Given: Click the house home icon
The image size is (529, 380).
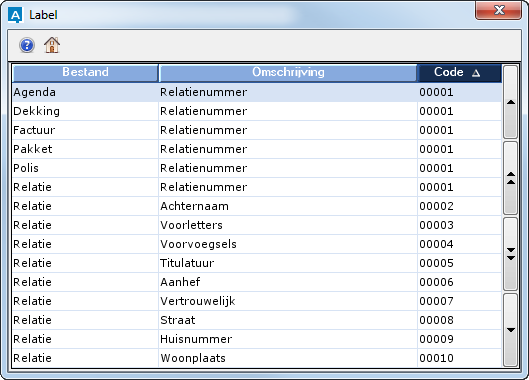Looking at the screenshot, I should (52, 45).
